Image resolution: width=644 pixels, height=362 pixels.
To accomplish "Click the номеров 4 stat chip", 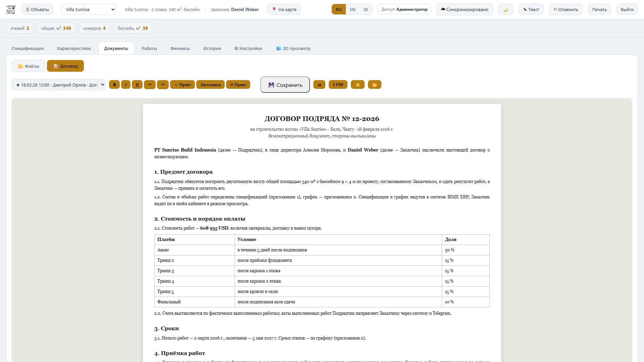I will pyautogui.click(x=94, y=28).
